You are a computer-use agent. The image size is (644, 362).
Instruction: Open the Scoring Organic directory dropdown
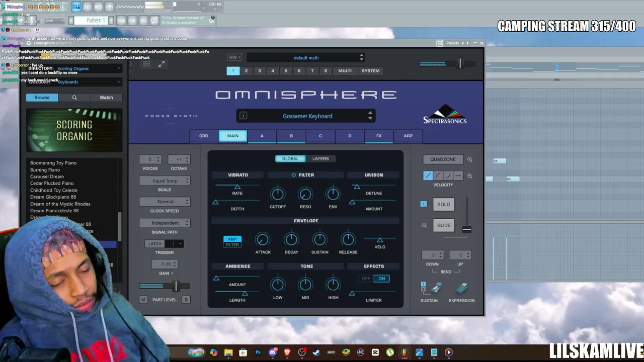89,68
